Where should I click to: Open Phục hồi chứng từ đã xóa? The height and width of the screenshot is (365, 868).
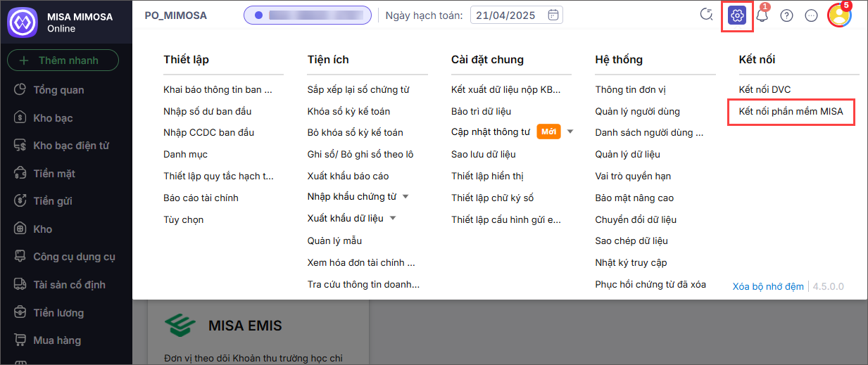click(x=650, y=284)
